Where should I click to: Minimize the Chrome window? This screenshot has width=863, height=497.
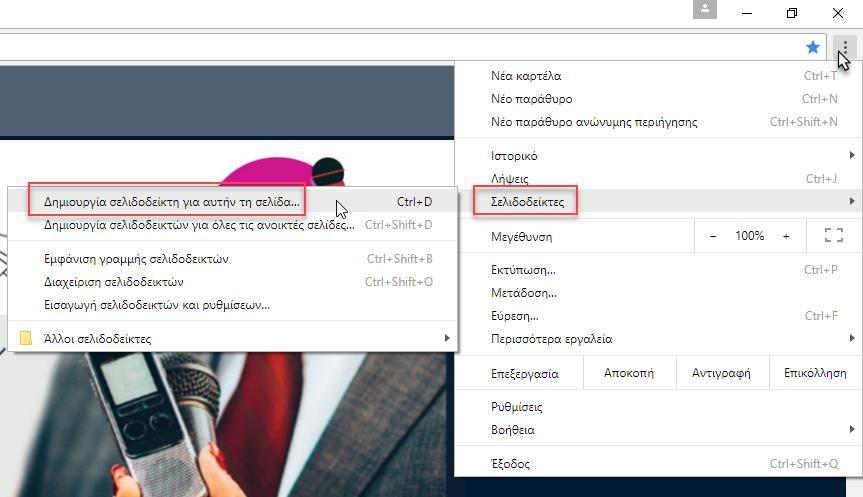coord(747,13)
